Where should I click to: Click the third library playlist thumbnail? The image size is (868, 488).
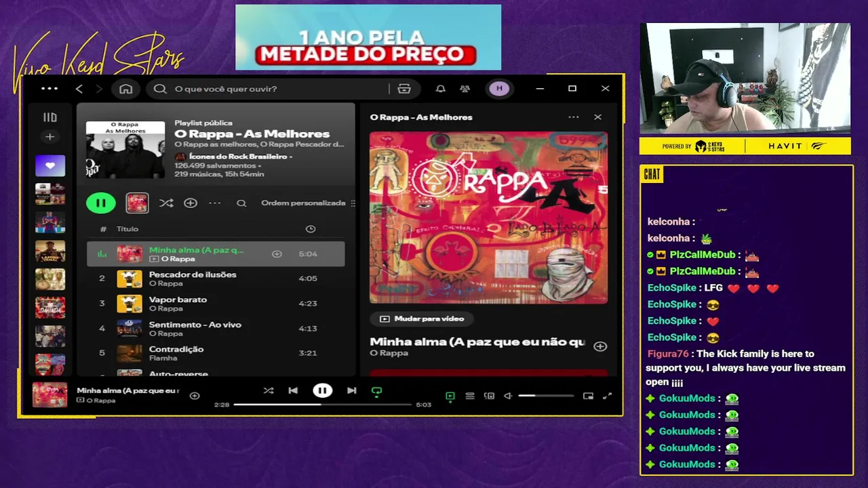(50, 222)
